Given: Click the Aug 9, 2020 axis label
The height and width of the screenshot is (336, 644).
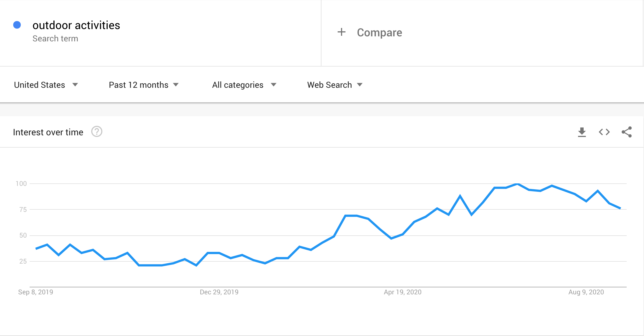Looking at the screenshot, I should click(x=586, y=292).
